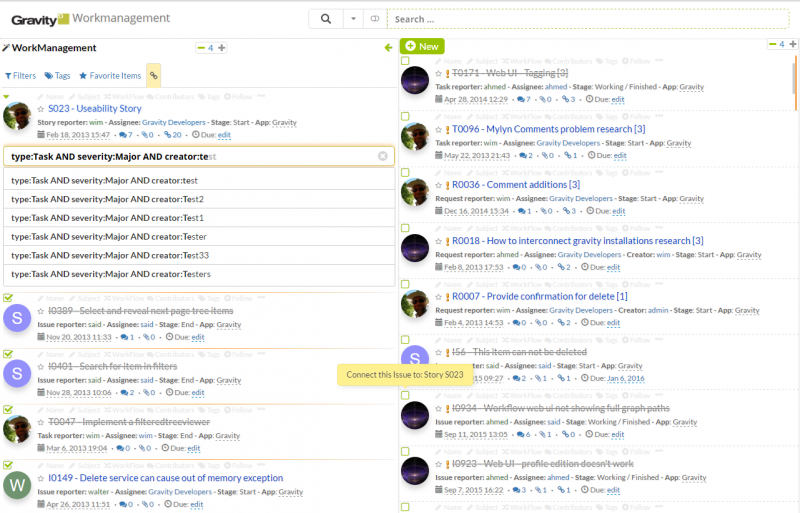
Task: Uncheck the I0389 issue checkbox
Action: coord(8,298)
